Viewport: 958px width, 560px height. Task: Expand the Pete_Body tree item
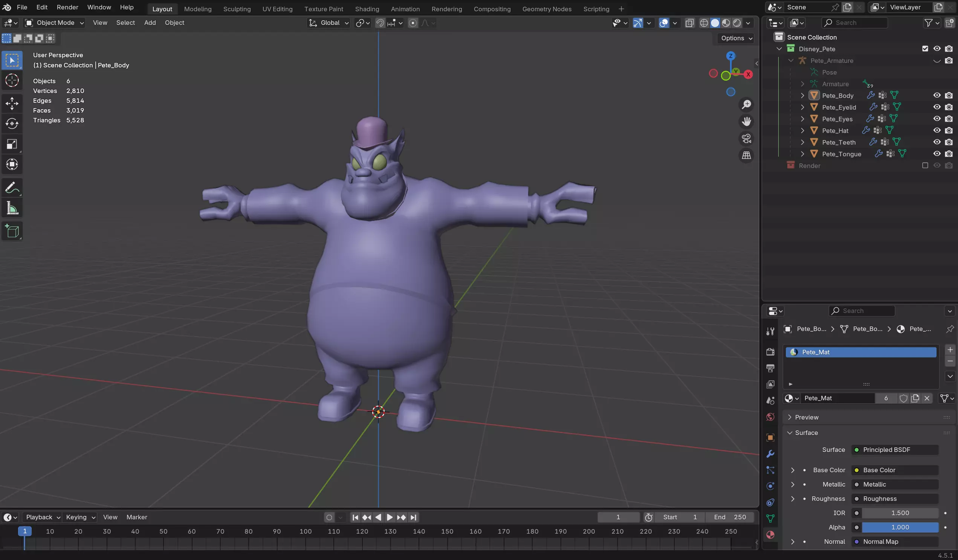802,95
